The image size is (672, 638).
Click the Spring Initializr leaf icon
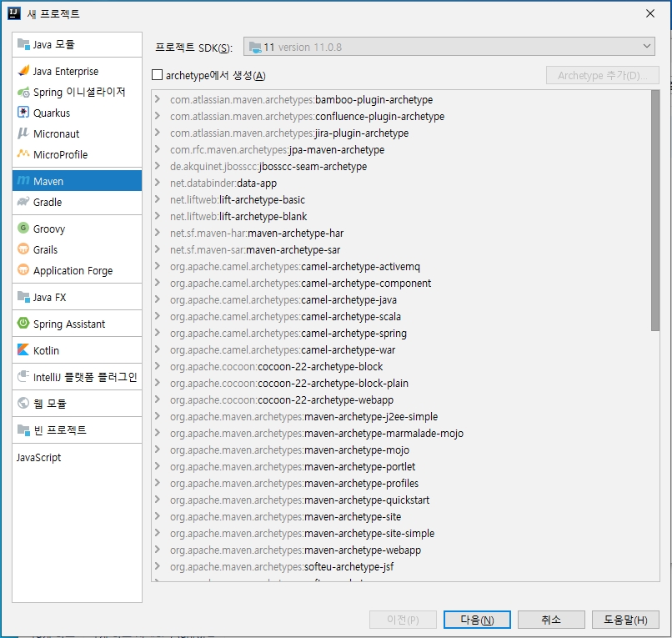pyautogui.click(x=23, y=92)
